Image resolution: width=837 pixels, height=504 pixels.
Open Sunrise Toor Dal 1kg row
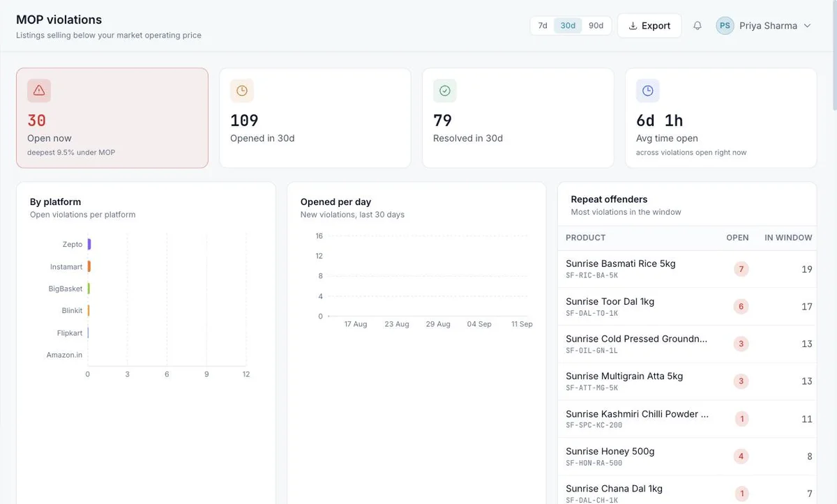[x=687, y=307]
